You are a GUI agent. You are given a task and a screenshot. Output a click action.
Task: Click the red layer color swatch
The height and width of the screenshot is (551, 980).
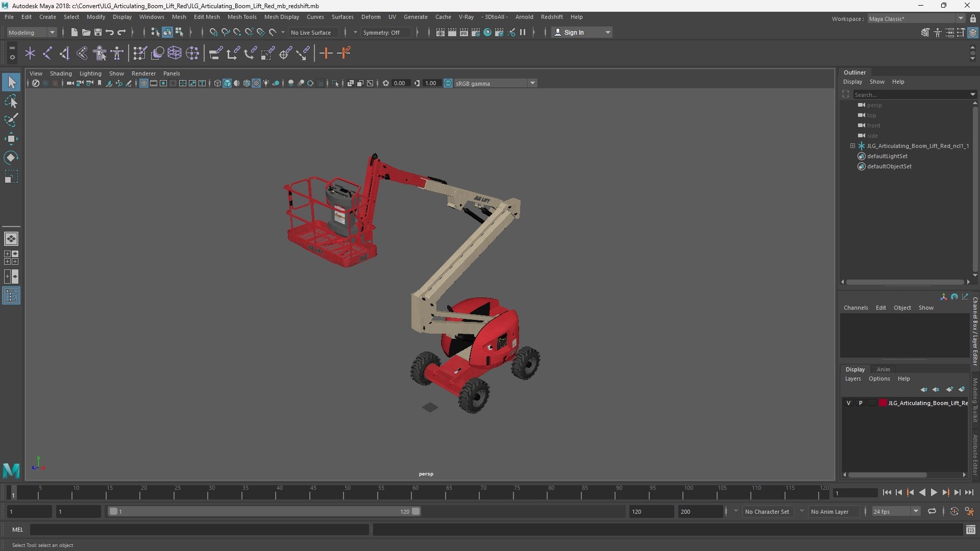[x=883, y=403]
